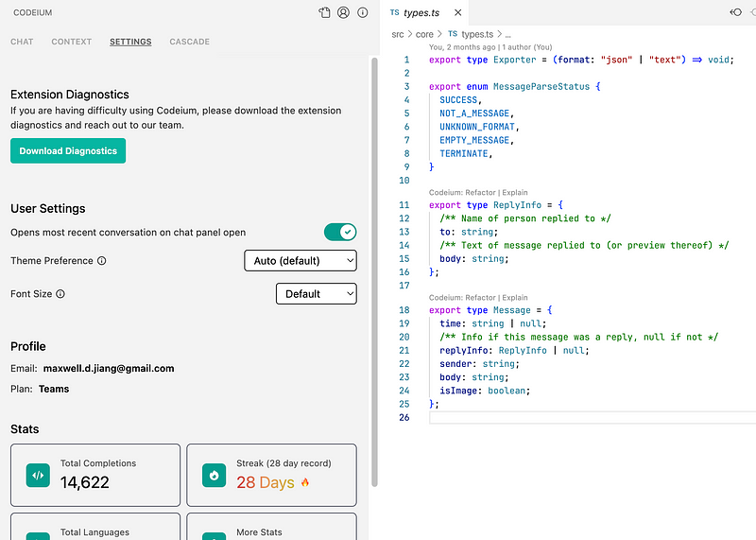Click Refactor link above Message type

point(480,298)
